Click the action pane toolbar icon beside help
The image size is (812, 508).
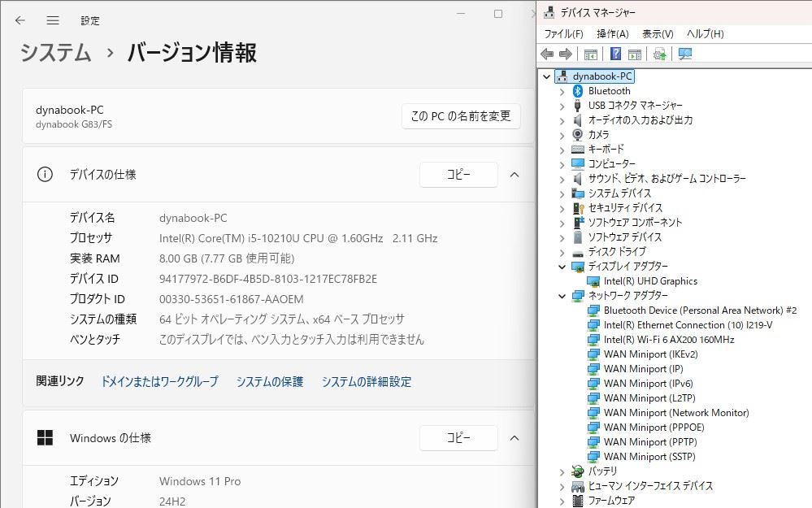click(x=634, y=54)
